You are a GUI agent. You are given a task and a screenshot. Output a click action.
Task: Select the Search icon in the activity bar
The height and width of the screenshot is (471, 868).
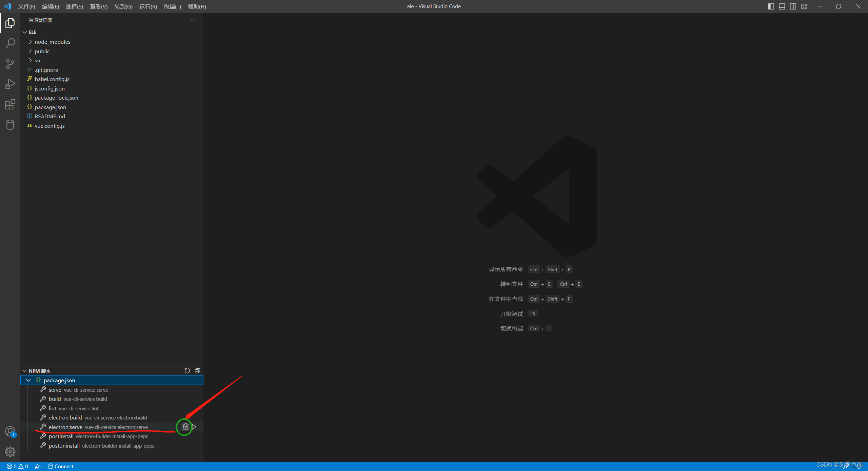tap(10, 43)
